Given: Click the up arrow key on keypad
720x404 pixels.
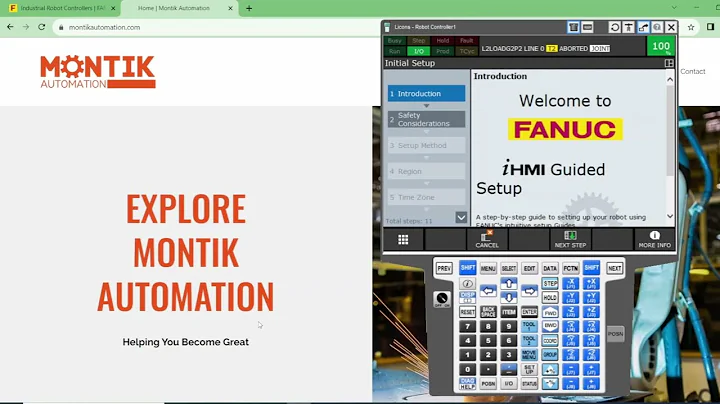Looking at the screenshot, I should click(x=509, y=283).
